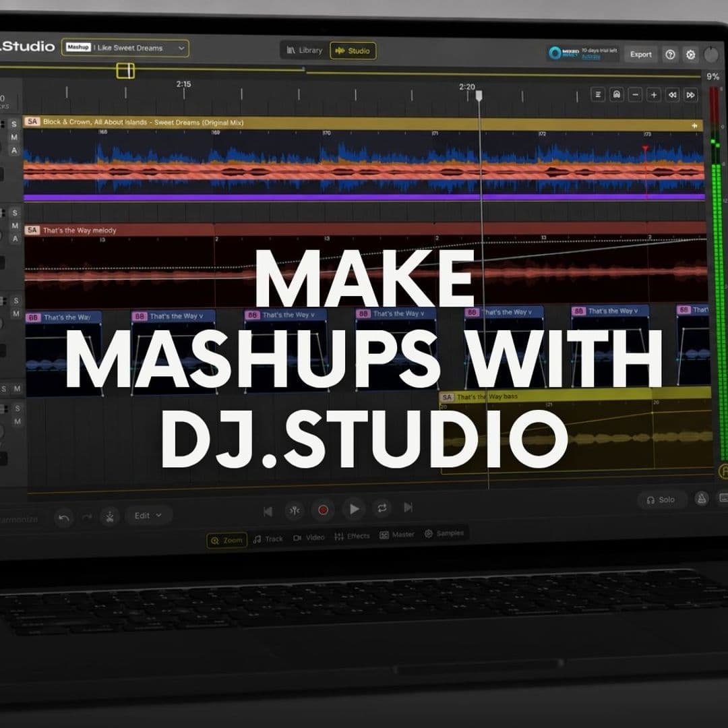Click the yellow overview viewport box

125,71
